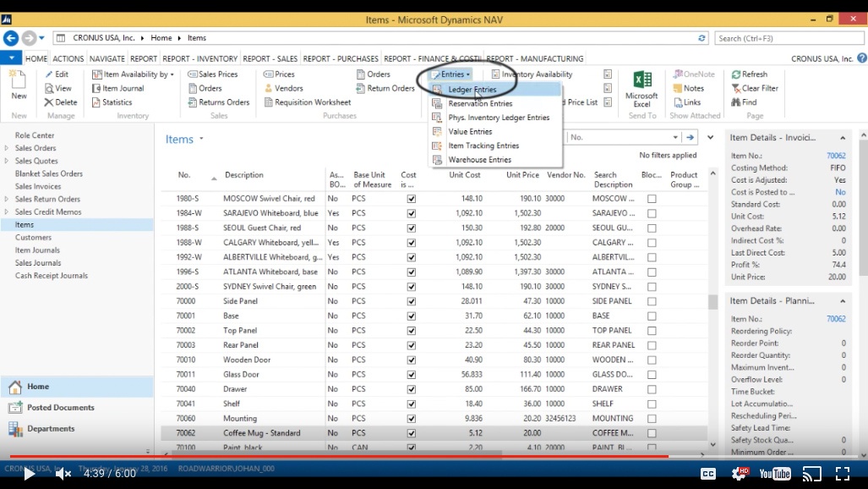Select Warehouse Entries from Entries menu
The width and height of the screenshot is (868, 489).
(480, 160)
